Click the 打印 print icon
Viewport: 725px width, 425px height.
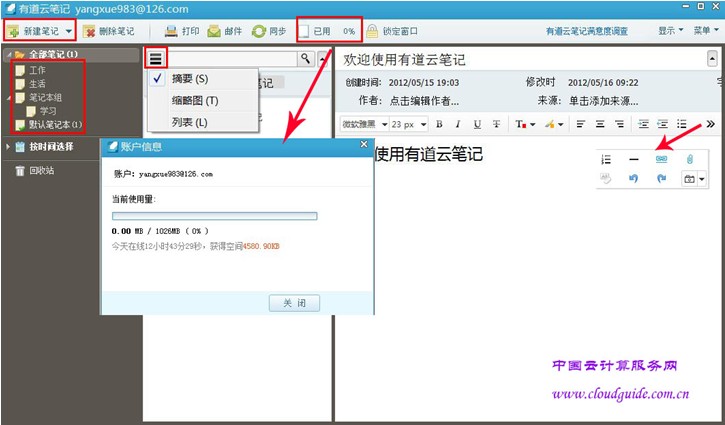(171, 31)
